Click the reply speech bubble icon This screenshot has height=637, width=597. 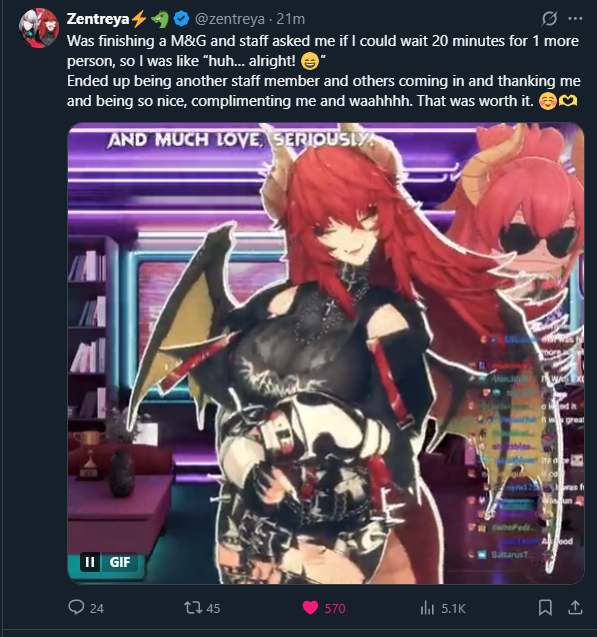pos(76,607)
